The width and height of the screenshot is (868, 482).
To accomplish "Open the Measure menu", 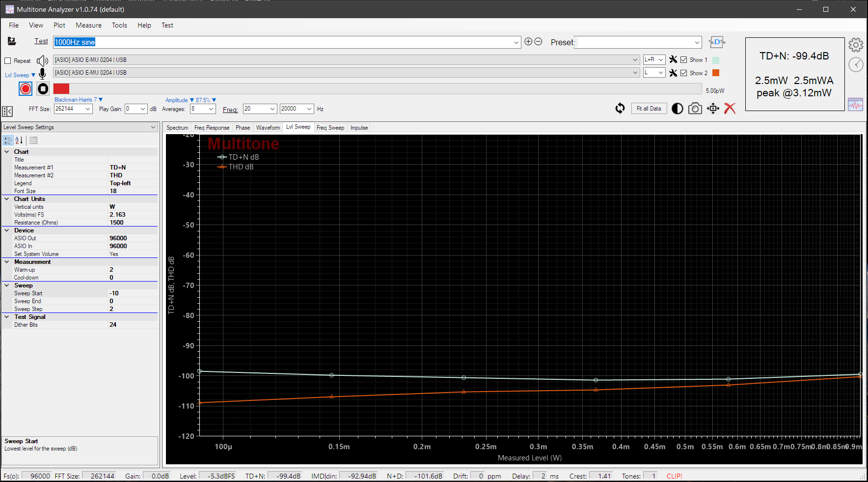I will pos(89,25).
